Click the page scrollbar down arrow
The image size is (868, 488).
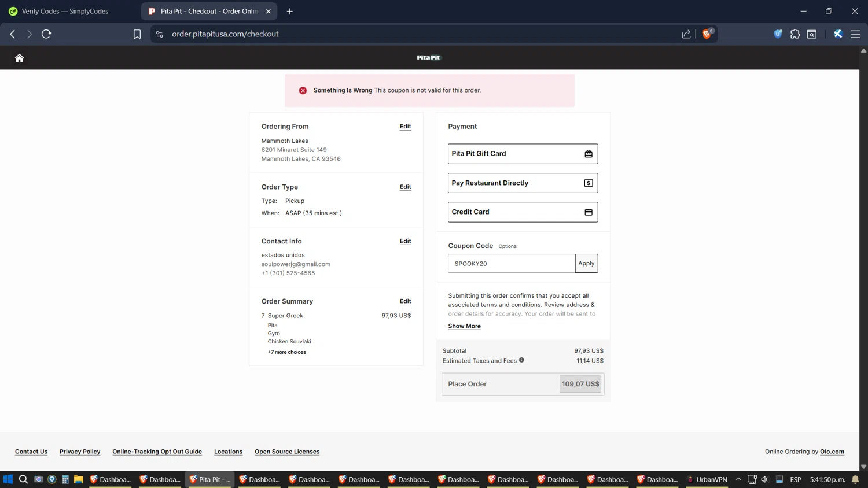(x=863, y=467)
